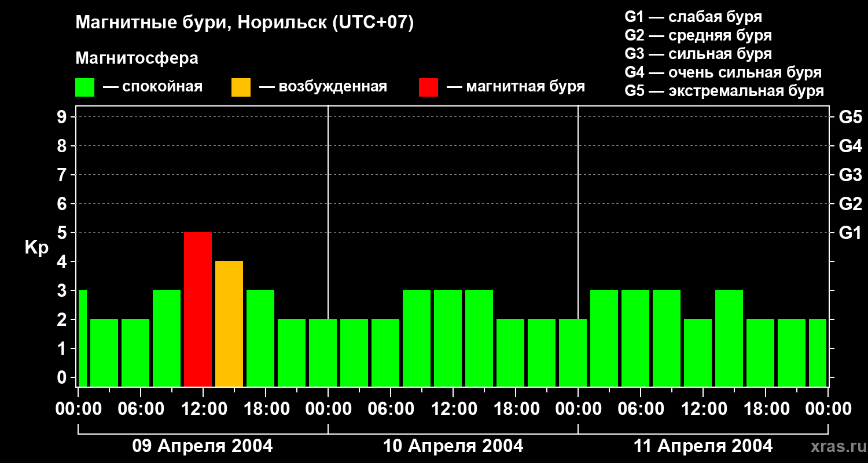Click the '12:00' tick label under 11 Апреля
The image size is (868, 463).
703,409
